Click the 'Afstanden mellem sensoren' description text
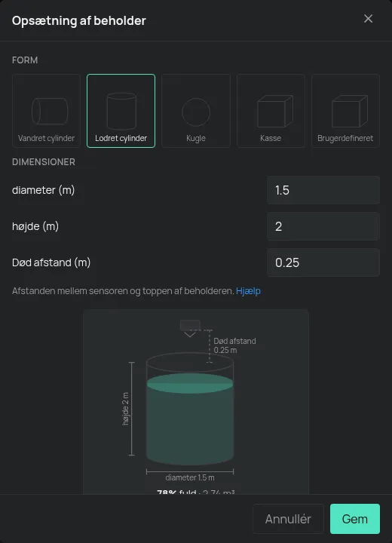392x543 pixels. point(123,291)
